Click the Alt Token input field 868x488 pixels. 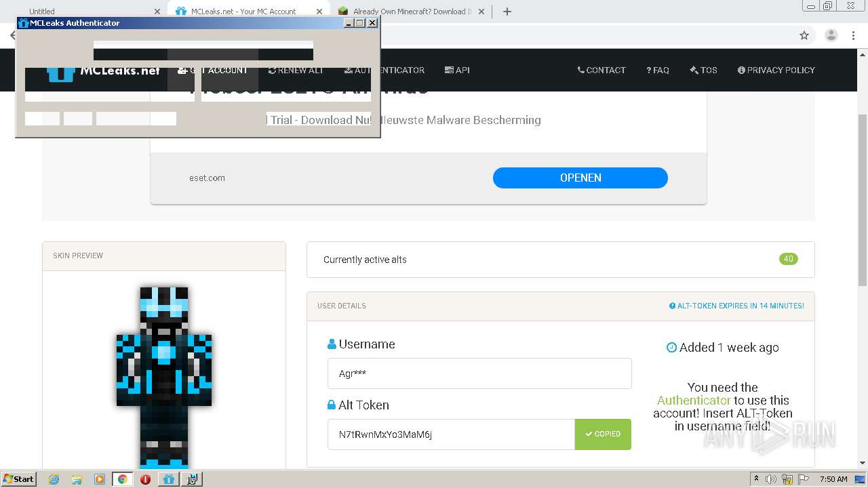pyautogui.click(x=451, y=434)
